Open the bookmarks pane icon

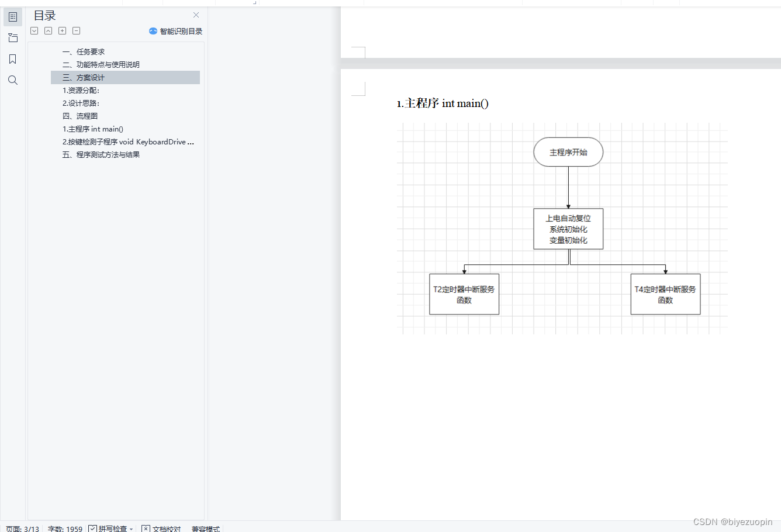(13, 59)
